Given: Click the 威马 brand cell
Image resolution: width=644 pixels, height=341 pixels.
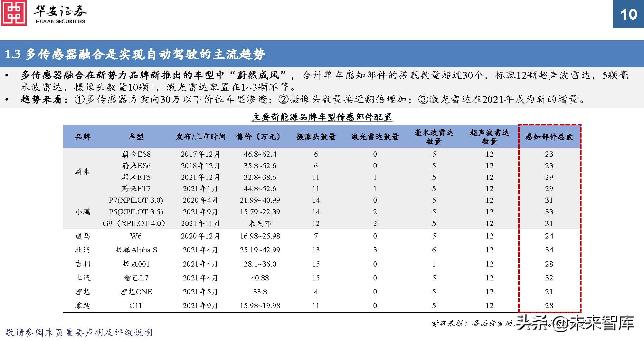Looking at the screenshot, I should pos(83,236).
